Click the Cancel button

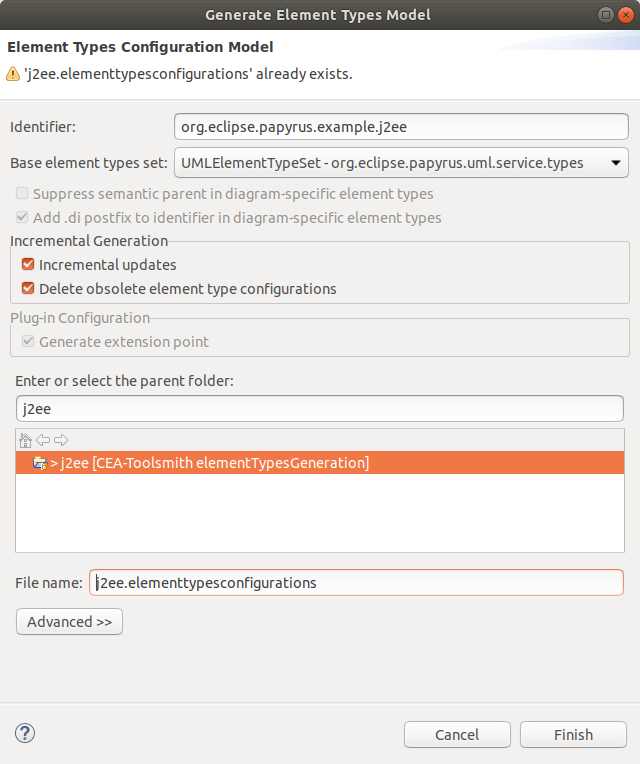[457, 735]
